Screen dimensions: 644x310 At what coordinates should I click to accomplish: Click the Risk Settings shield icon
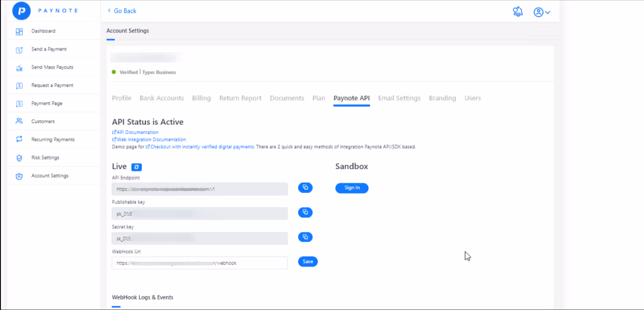click(19, 158)
